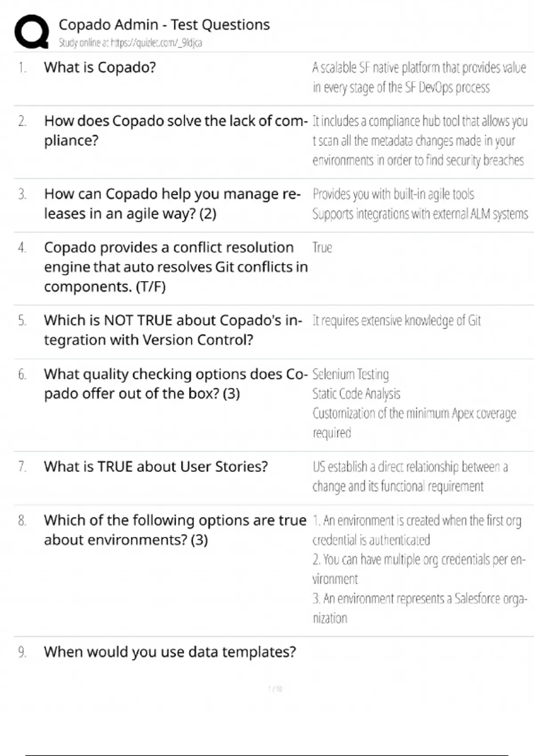Image resolution: width=534 pixels, height=756 pixels.
Task: Click the Quizlet Q logo
Action: (x=32, y=32)
